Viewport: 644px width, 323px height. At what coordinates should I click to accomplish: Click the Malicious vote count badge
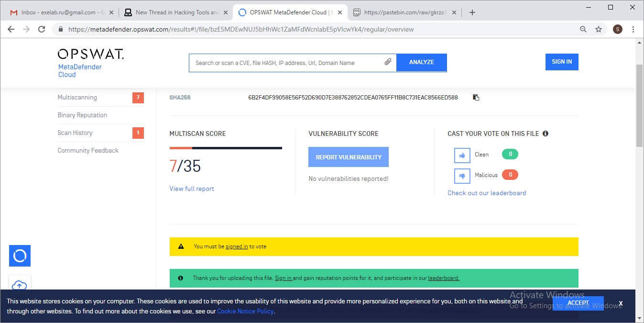click(510, 175)
